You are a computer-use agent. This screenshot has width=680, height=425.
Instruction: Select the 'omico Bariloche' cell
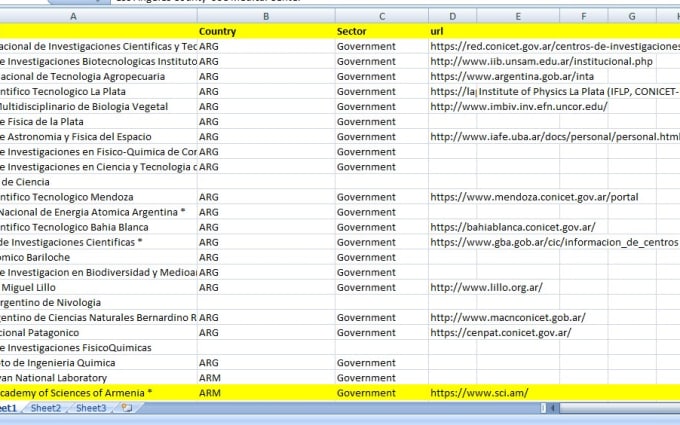(x=98, y=257)
